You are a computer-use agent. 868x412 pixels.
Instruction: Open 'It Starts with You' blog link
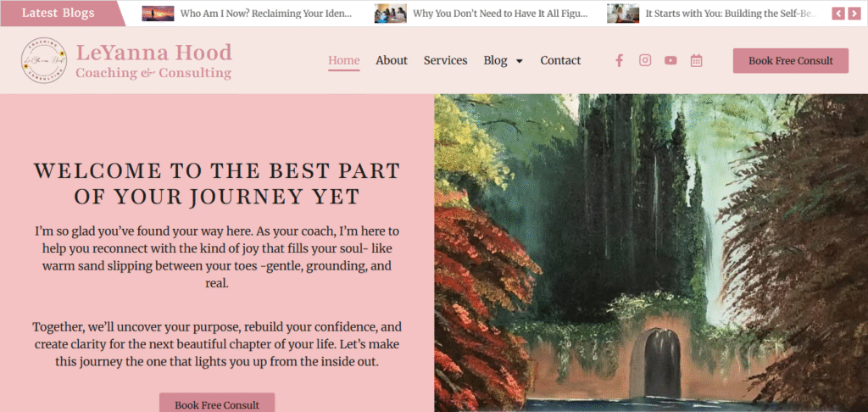click(x=731, y=14)
